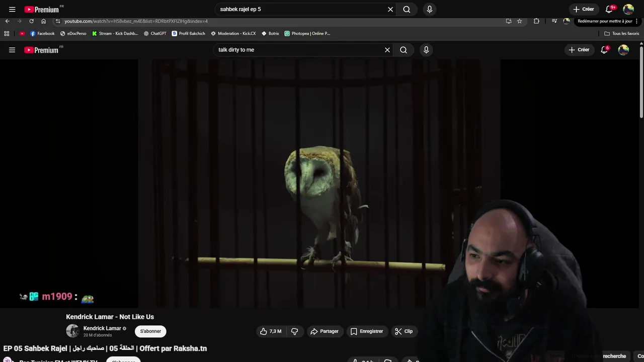Click 'Redémarrer pour mettre à jour' button

pos(605,21)
